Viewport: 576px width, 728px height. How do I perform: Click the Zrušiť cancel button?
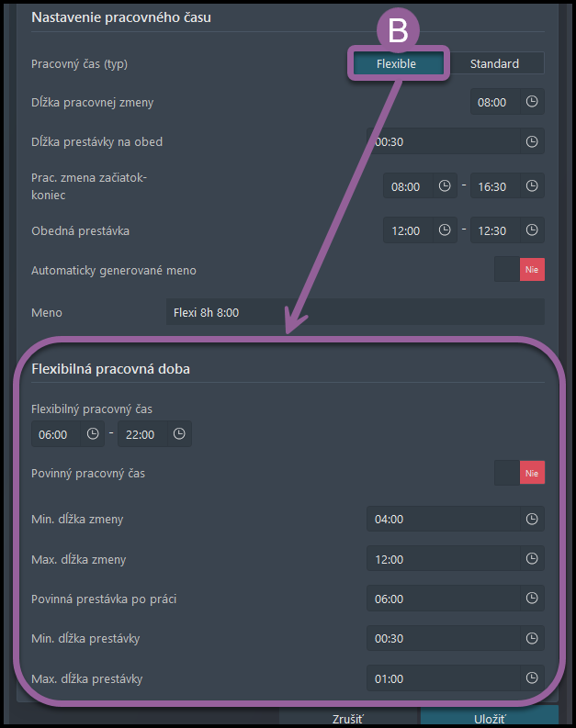(x=348, y=717)
